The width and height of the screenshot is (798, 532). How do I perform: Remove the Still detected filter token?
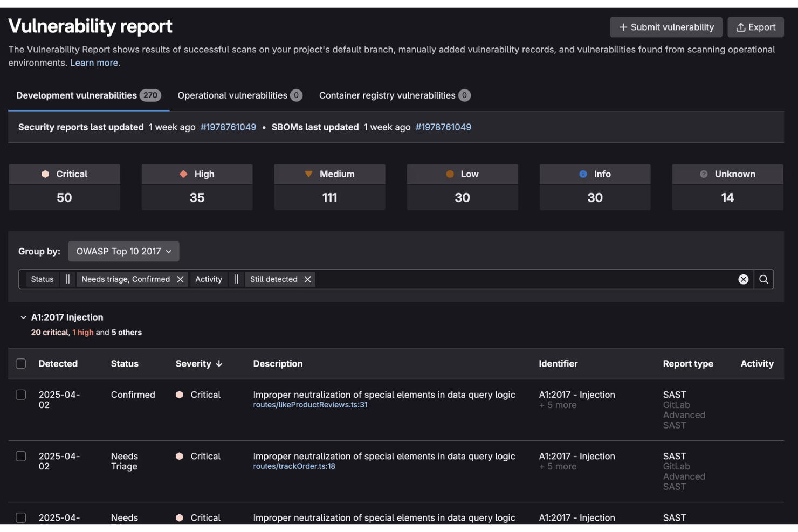[x=307, y=279]
